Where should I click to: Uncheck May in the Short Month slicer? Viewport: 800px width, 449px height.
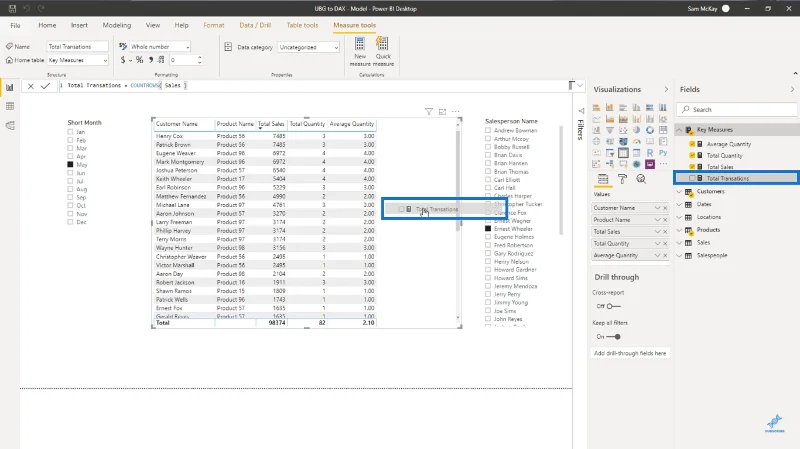coord(70,164)
